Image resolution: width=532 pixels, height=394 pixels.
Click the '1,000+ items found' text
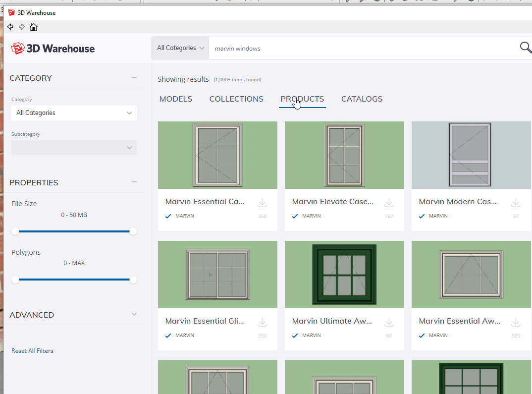coord(237,79)
